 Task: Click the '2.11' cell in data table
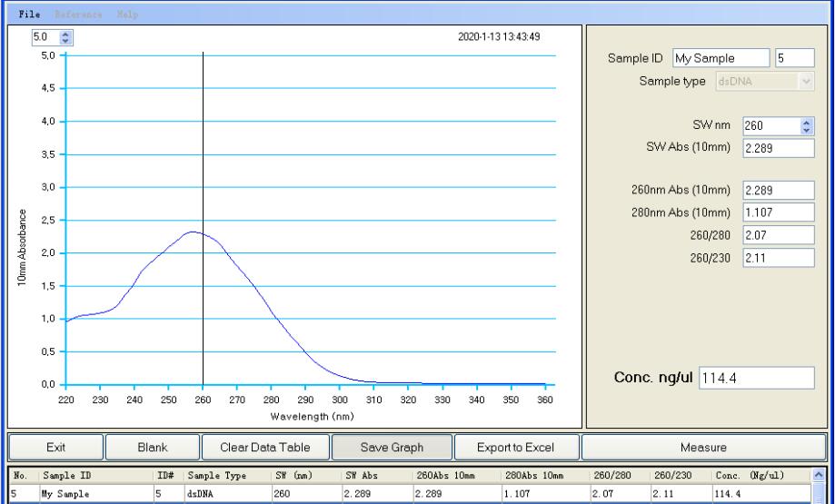[x=681, y=494]
